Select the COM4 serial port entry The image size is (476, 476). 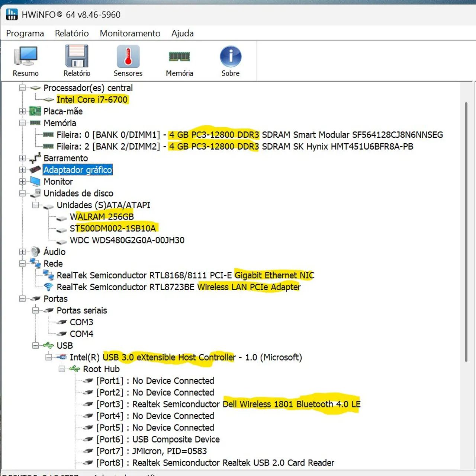(x=81, y=333)
